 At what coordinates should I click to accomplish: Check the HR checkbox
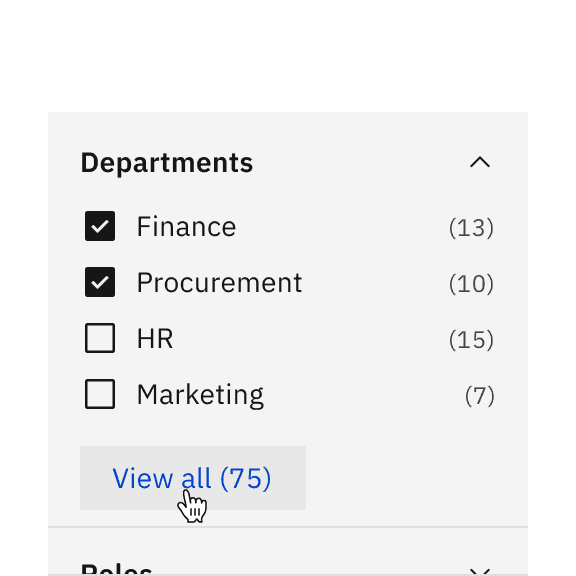tap(100, 338)
